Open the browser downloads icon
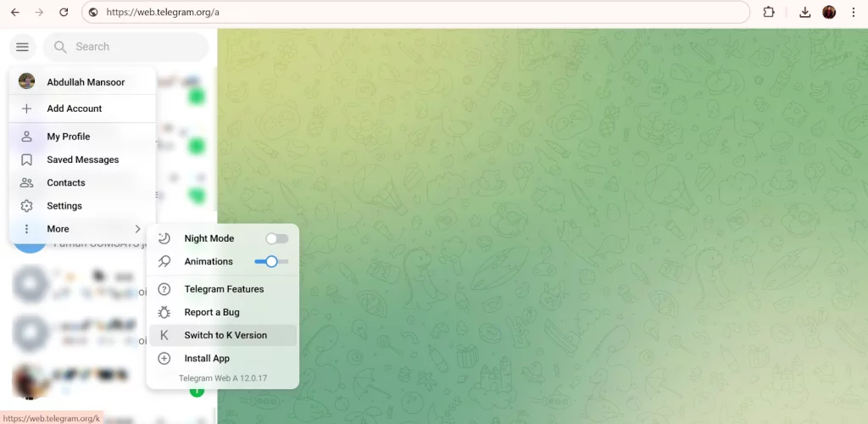868x424 pixels. pos(805,12)
